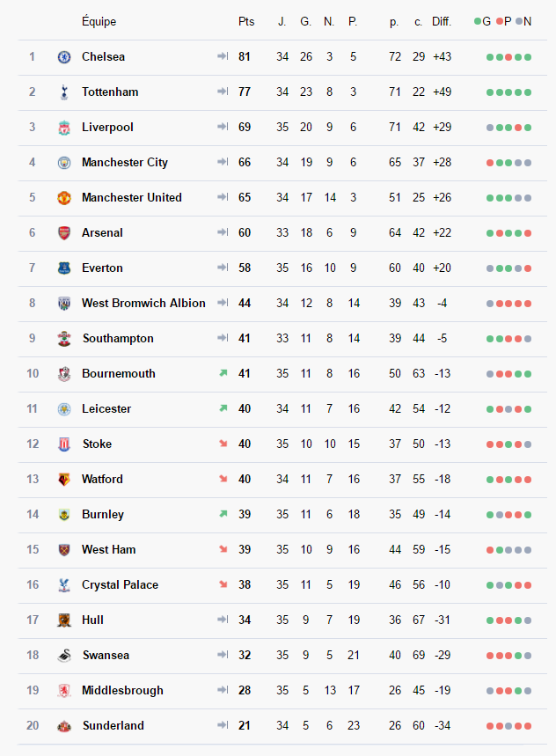Viewport: 556px width, 756px height.
Task: Click the Chelsea club crest icon
Action: pyautogui.click(x=64, y=57)
